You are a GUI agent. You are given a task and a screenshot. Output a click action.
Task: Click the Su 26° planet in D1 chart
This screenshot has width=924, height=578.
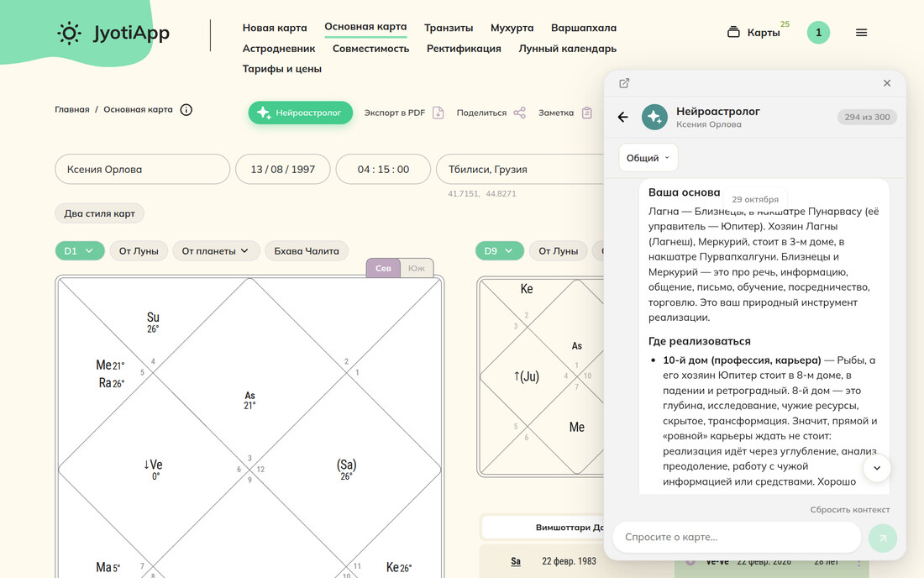click(x=153, y=323)
